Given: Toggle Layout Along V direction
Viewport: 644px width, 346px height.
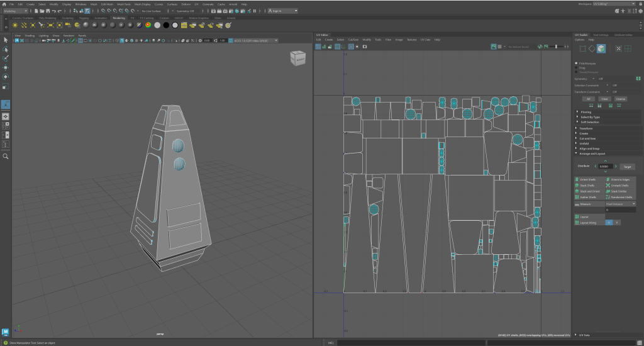Looking at the screenshot, I should pyautogui.click(x=616, y=223).
